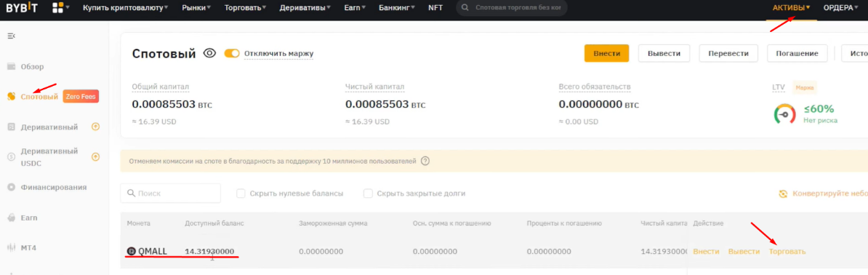Click the Перевести button
Viewport: 868px width, 275px height.
pos(728,53)
